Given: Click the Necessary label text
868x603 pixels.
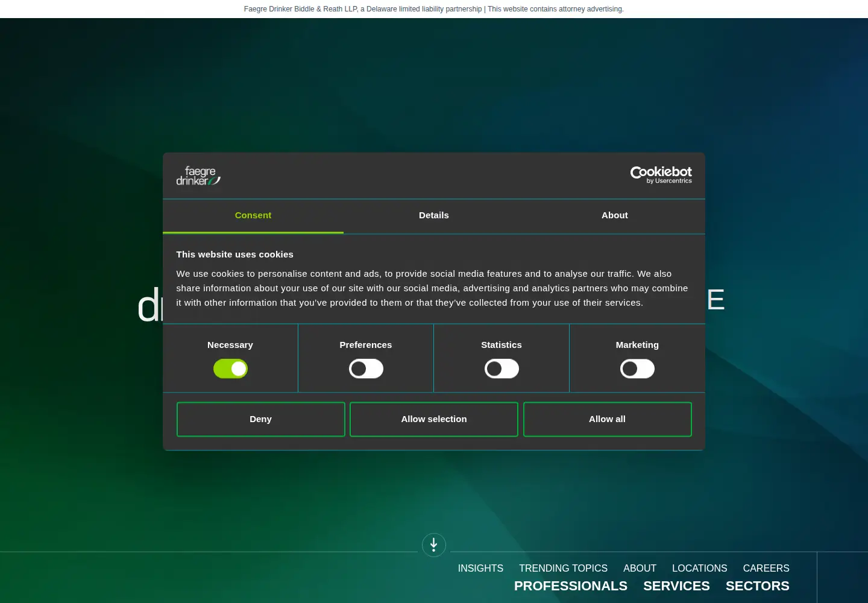Looking at the screenshot, I should point(230,345).
